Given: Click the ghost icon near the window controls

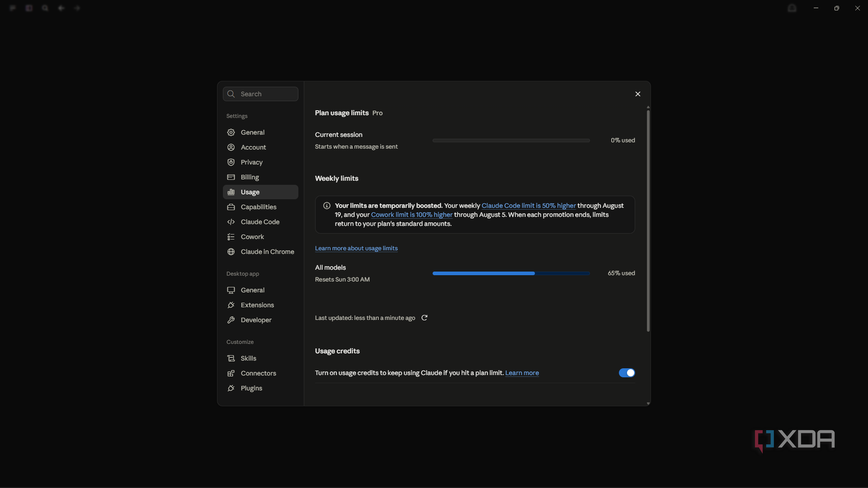Looking at the screenshot, I should (x=792, y=8).
